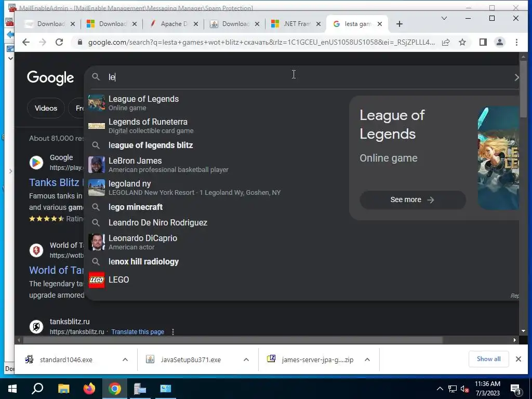Select the LEGO suggestion
532x399 pixels.
217,280
